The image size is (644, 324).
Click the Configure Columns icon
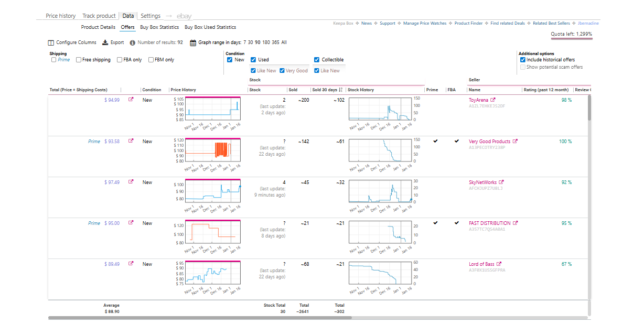[51, 42]
